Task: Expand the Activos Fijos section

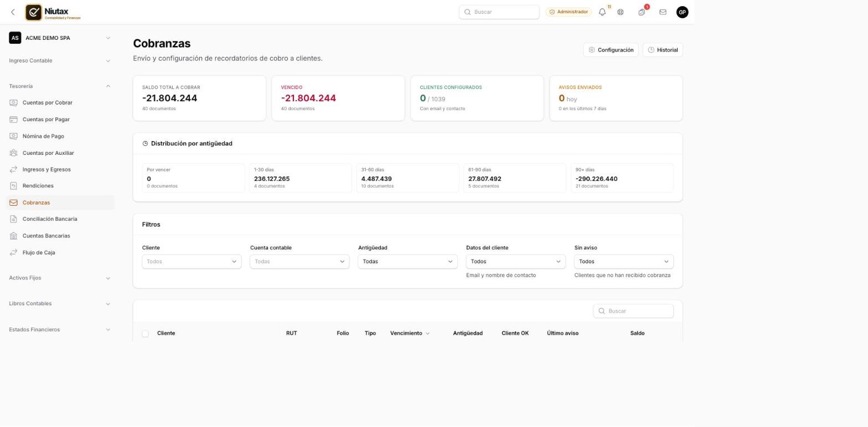Action: 60,278
